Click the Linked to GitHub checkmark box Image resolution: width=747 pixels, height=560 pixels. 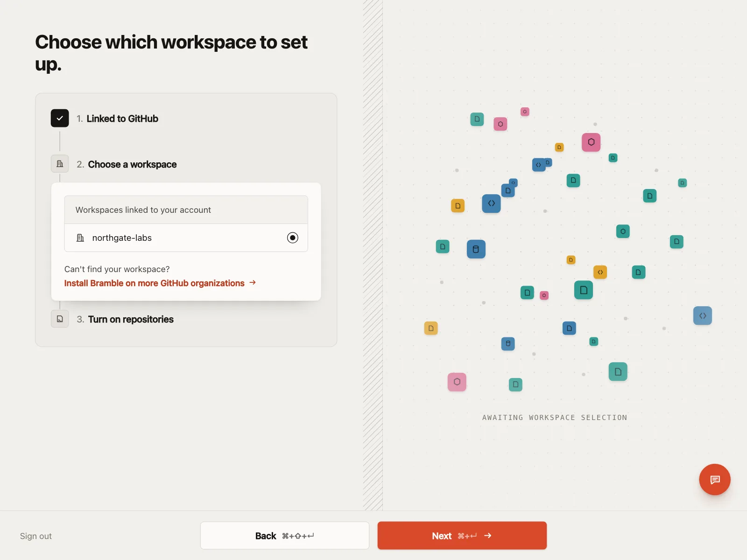coord(60,118)
